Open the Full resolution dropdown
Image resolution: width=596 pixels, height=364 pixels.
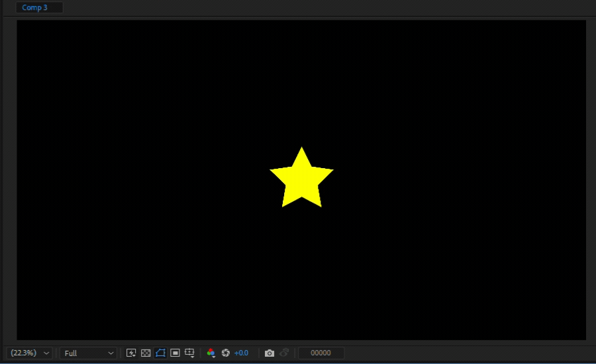(x=89, y=353)
